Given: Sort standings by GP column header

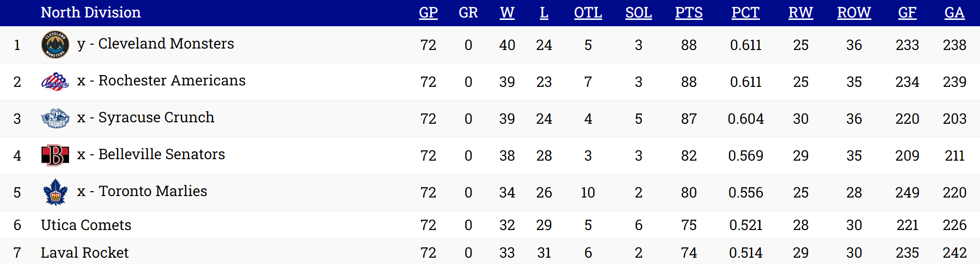Looking at the screenshot, I should tap(428, 13).
